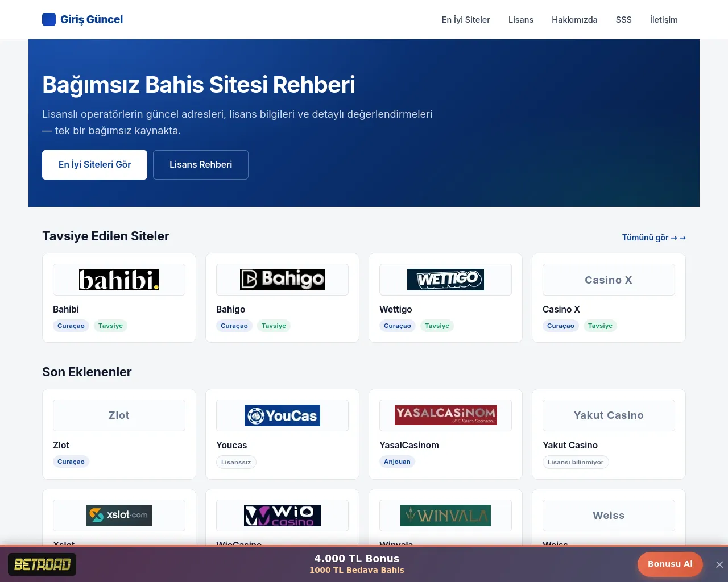
Task: Open the Bahigo site name
Action: (x=230, y=309)
